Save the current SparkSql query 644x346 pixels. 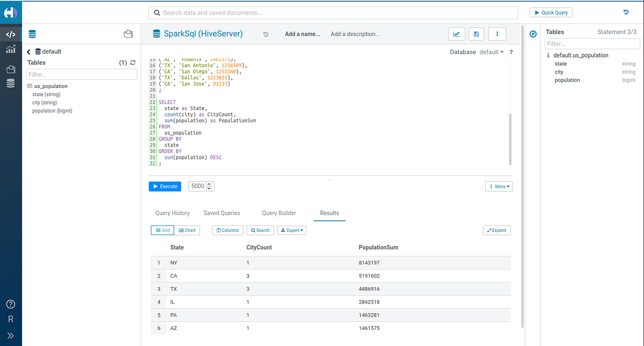click(476, 34)
